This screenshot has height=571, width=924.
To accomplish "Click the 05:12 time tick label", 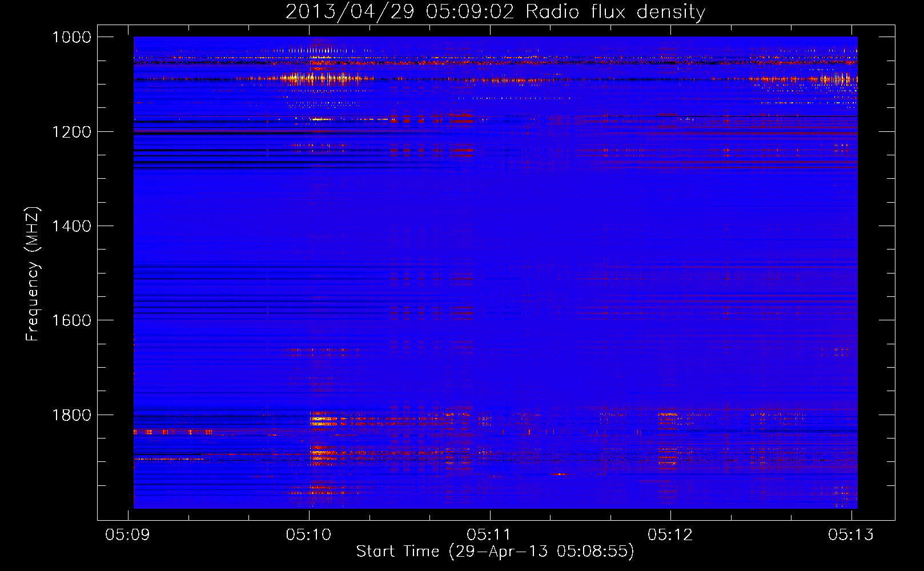I will pyautogui.click(x=670, y=534).
